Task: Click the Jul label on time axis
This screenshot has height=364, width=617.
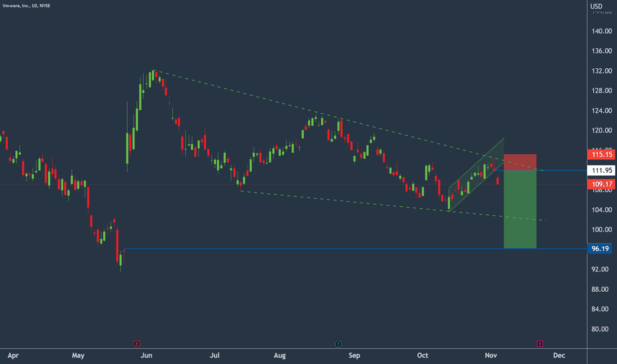Action: (214, 355)
